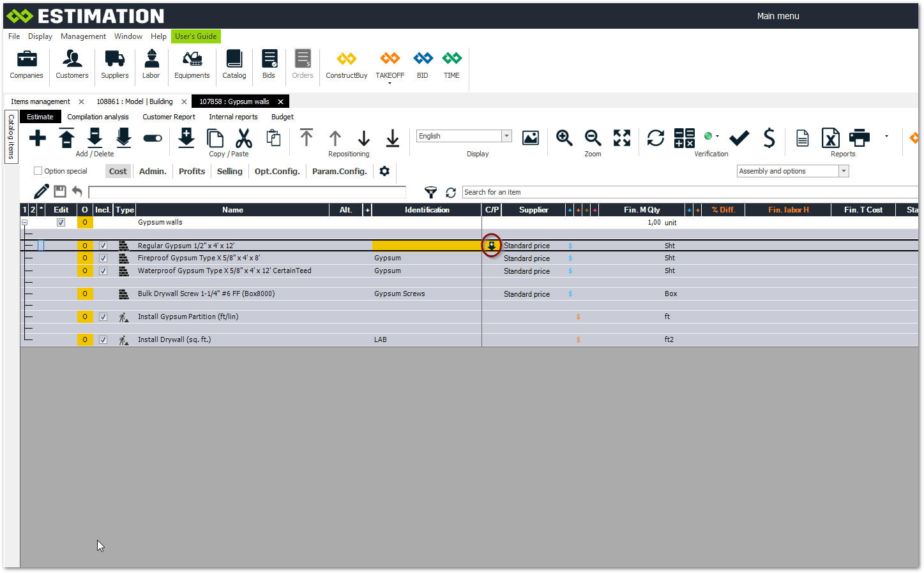
Task: Open the Equipments module
Action: click(192, 64)
